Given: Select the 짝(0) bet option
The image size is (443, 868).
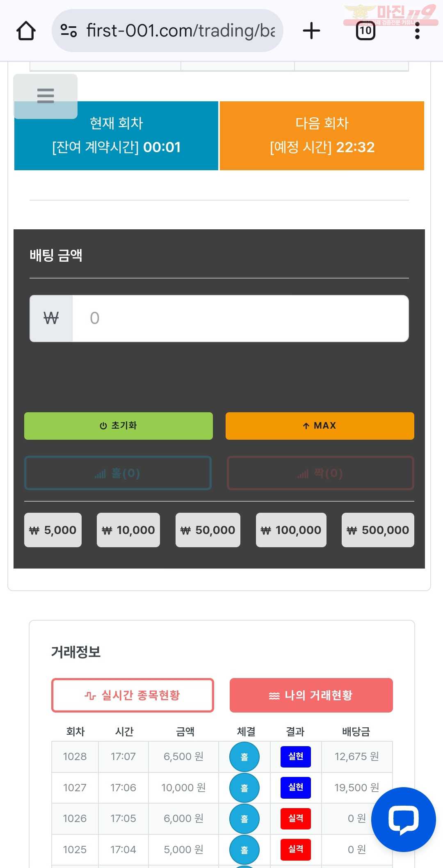Looking at the screenshot, I should click(x=320, y=473).
